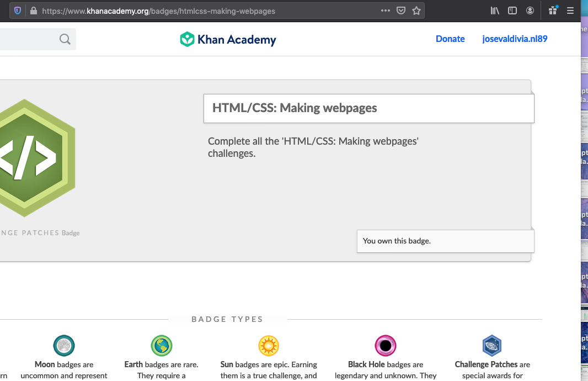Screen dimensions: 588x381
Task: Click the Earth badge icon
Action: pyautogui.click(x=161, y=345)
